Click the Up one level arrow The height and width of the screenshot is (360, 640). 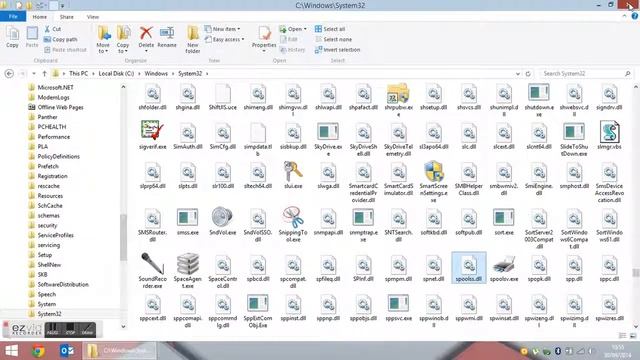(x=44, y=73)
